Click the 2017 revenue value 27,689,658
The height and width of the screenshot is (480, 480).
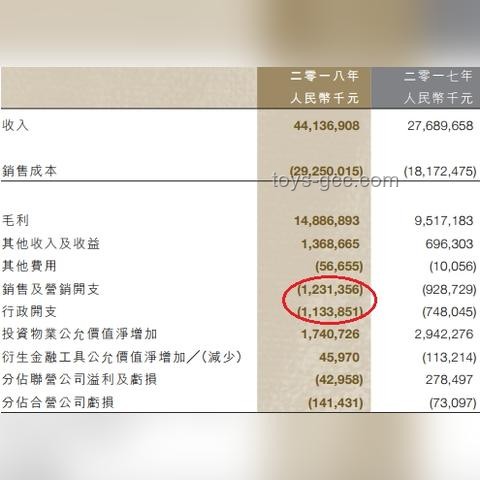coord(440,126)
